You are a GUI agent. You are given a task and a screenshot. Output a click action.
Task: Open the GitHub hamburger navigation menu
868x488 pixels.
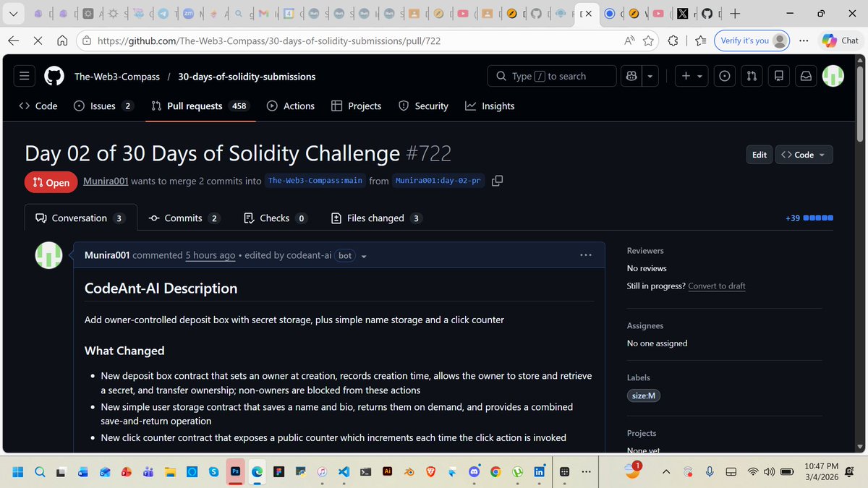pos(25,76)
